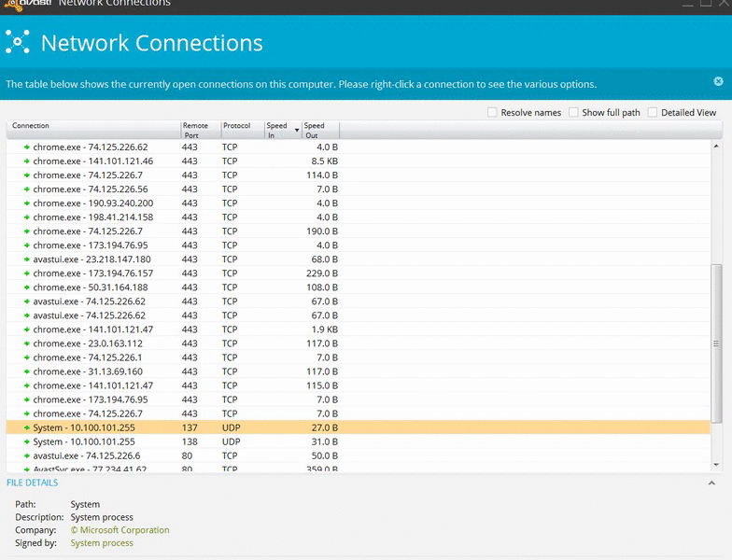Select the chrome.exe - 31.13.69.160 row
Image resolution: width=732 pixels, height=560 pixels.
[359, 371]
